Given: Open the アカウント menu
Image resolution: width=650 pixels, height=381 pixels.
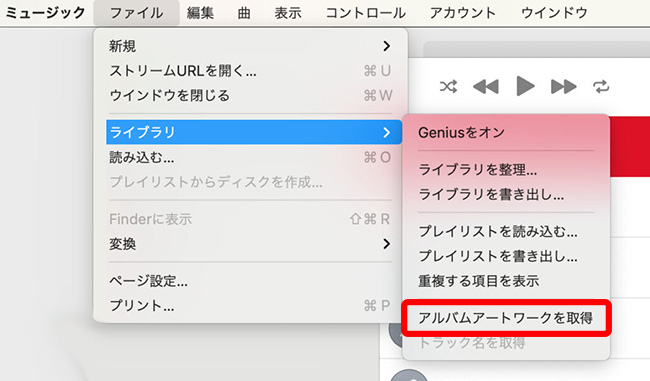Looking at the screenshot, I should coord(463,13).
